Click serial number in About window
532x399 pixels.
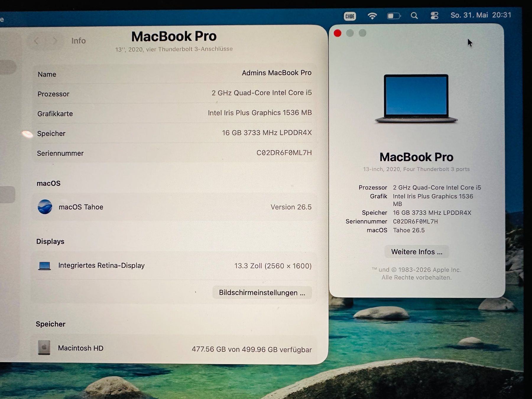[415, 221]
